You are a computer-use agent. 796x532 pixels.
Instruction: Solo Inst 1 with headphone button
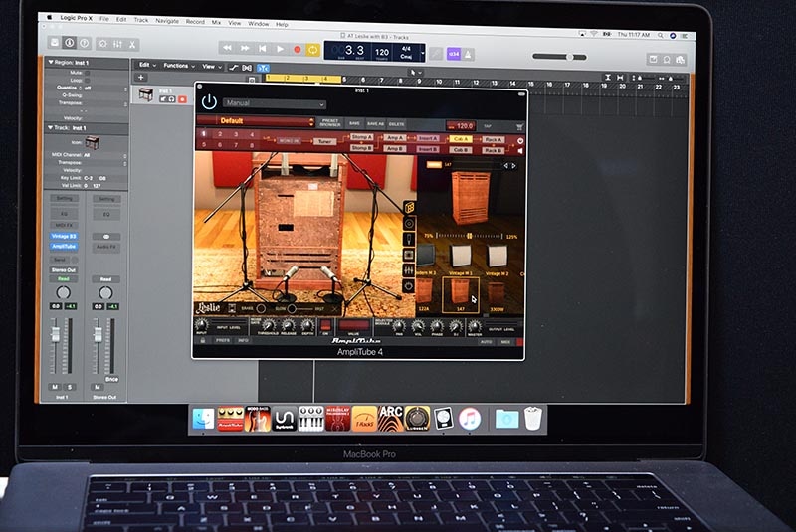coord(172,99)
